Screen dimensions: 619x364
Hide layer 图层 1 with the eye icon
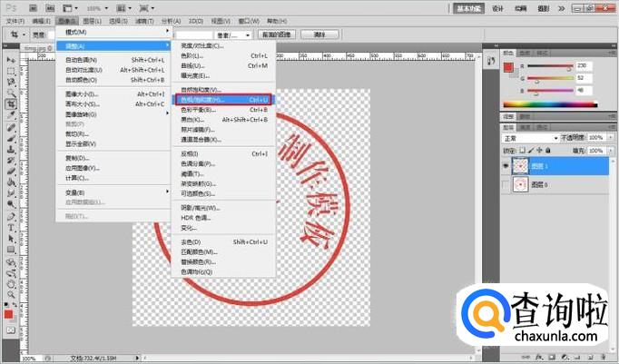tap(506, 167)
